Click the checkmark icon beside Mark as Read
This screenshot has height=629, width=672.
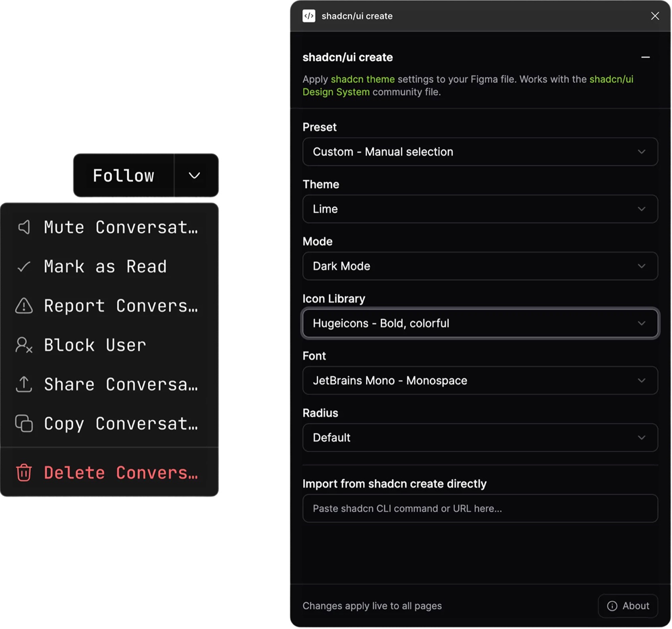24,266
